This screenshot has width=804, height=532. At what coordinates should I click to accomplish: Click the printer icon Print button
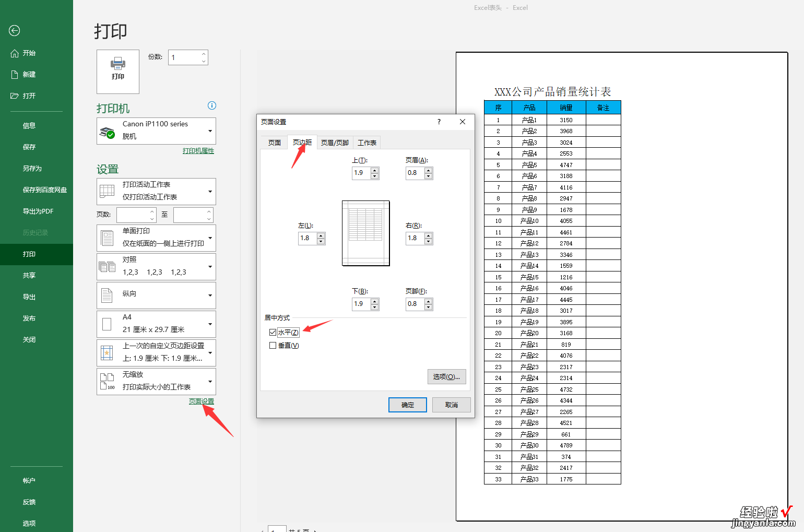pos(118,72)
